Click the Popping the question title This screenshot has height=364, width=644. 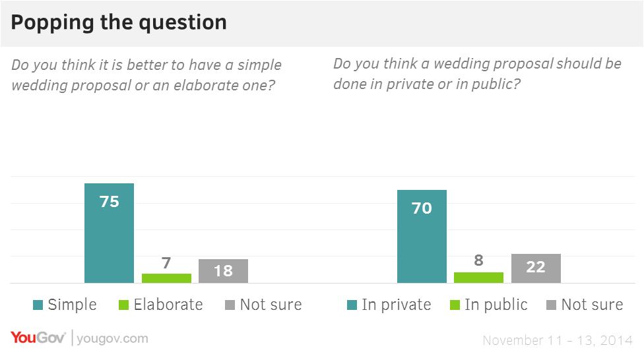point(119,22)
